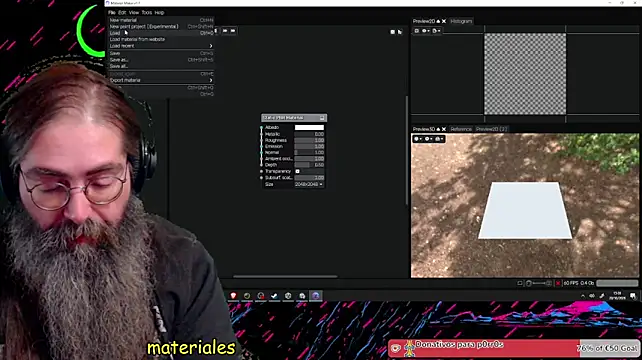Image resolution: width=642 pixels, height=360 pixels.
Task: Click the Preview2D reset view icon
Action: [417, 31]
